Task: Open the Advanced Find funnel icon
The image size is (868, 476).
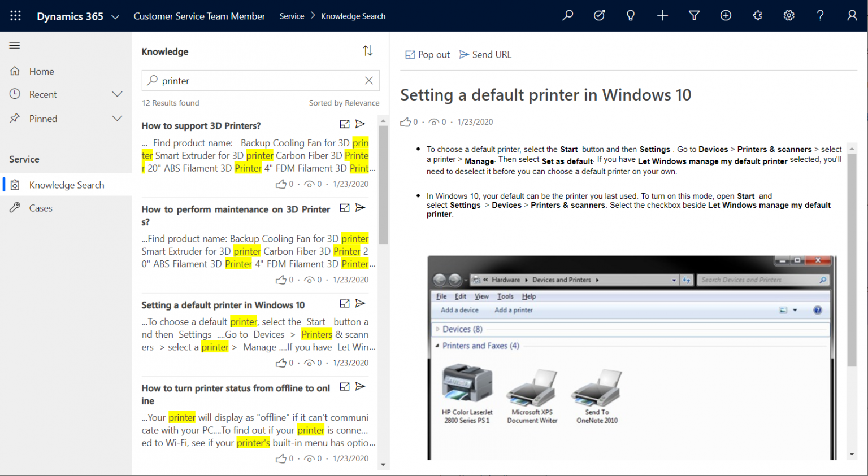Action: click(694, 16)
